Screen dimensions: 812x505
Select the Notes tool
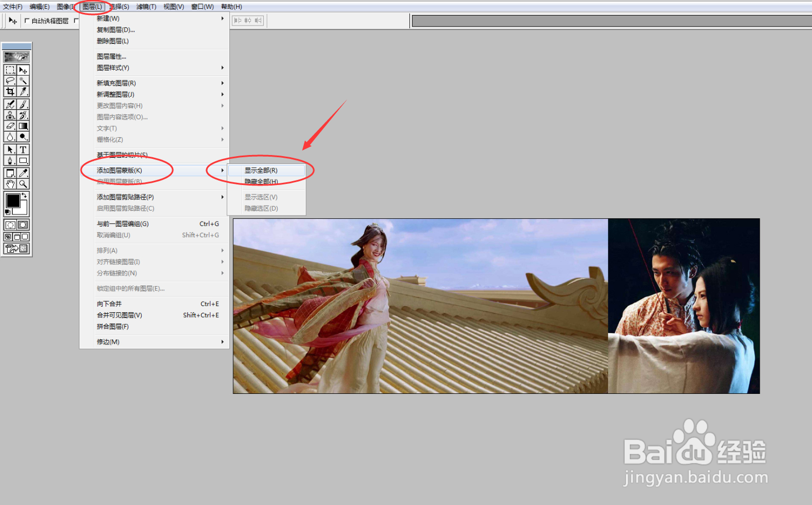[x=10, y=173]
